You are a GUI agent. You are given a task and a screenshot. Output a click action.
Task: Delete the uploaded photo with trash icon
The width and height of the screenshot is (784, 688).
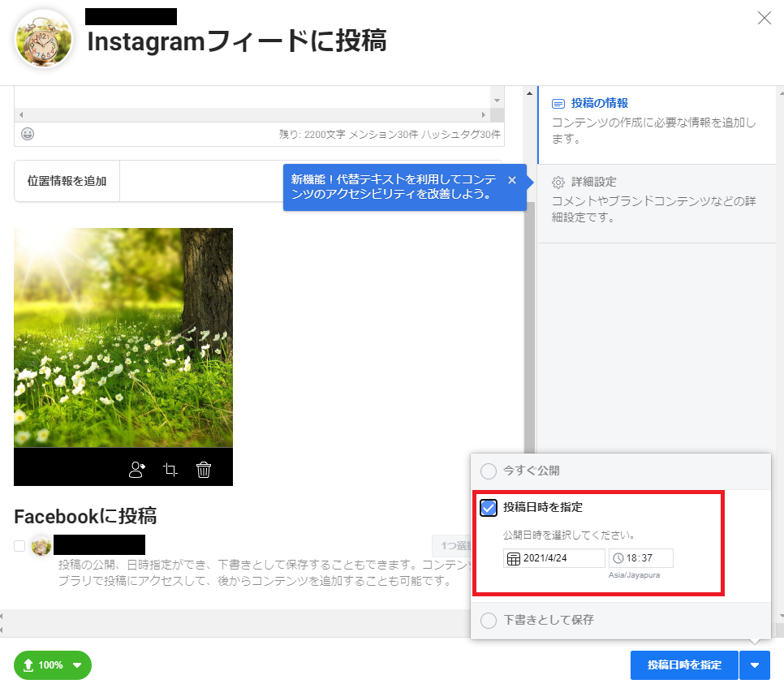pyautogui.click(x=204, y=470)
